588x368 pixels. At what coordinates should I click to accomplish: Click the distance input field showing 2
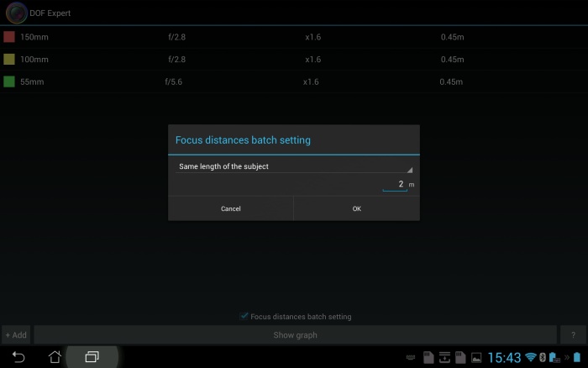394,184
